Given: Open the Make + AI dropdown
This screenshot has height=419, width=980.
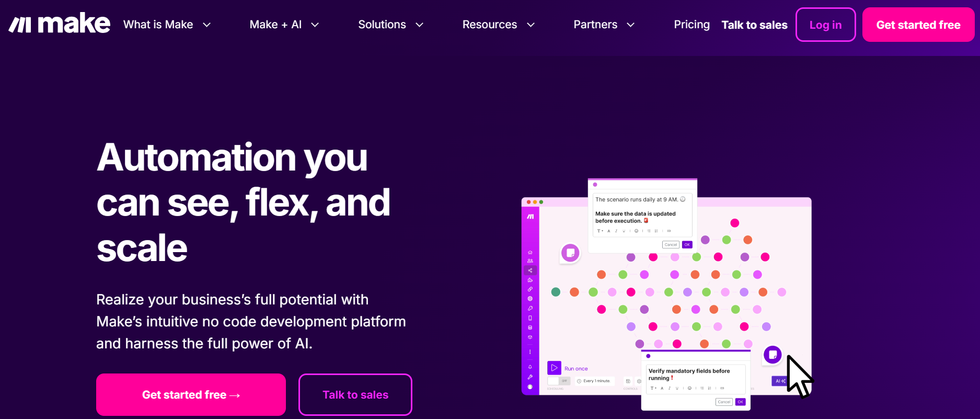Looking at the screenshot, I should [x=284, y=25].
